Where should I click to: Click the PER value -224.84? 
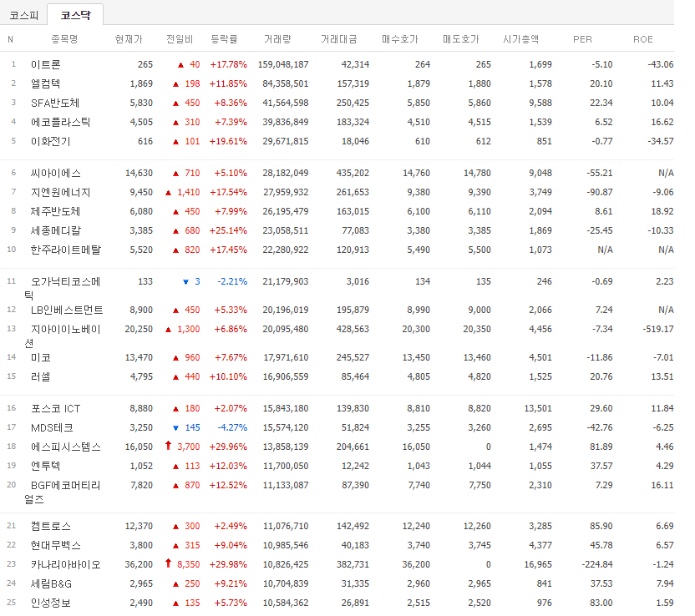597,564
